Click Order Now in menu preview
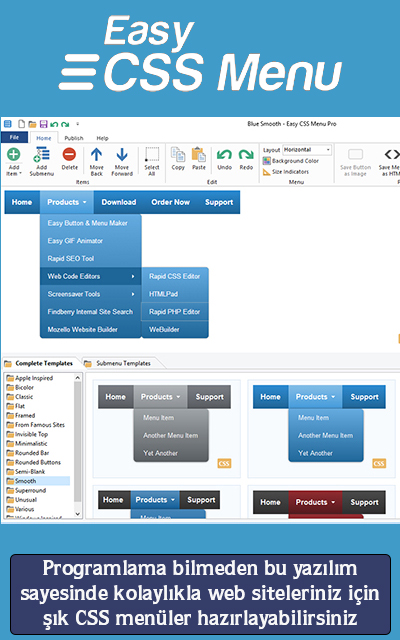 tap(171, 202)
